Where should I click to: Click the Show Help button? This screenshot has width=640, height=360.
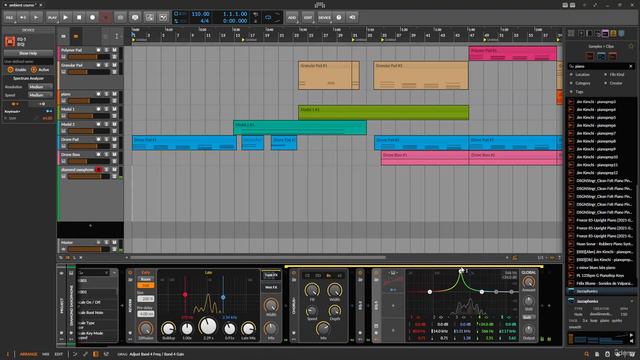(28, 53)
